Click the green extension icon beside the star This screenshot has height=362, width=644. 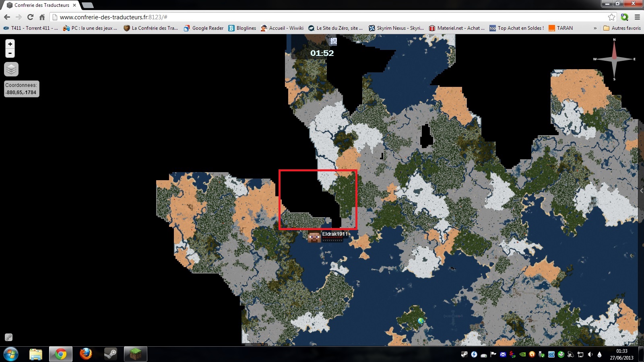(625, 17)
